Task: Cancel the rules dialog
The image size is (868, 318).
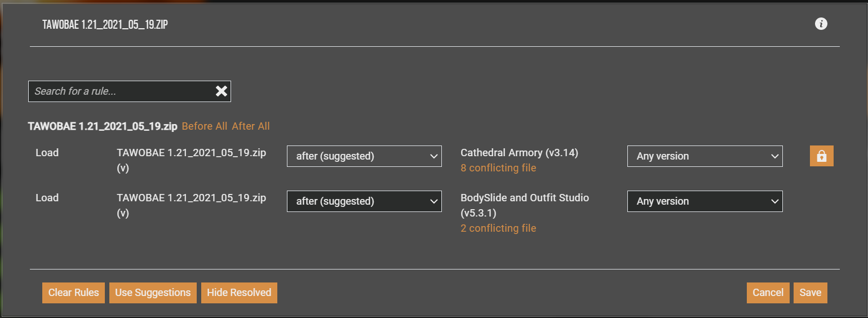Action: [x=768, y=293]
